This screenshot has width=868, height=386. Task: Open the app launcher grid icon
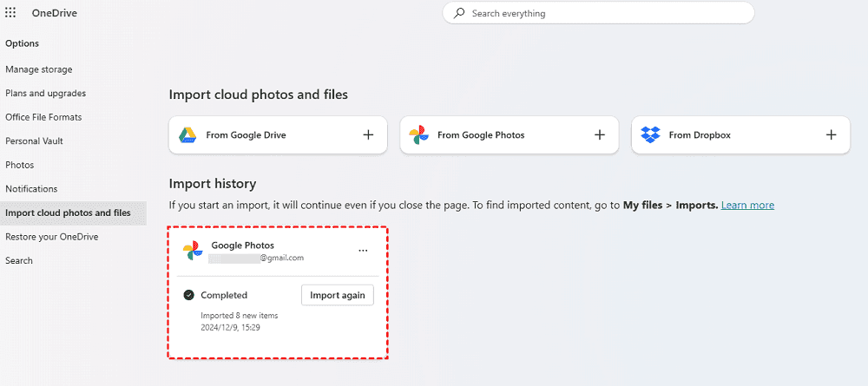coord(10,13)
